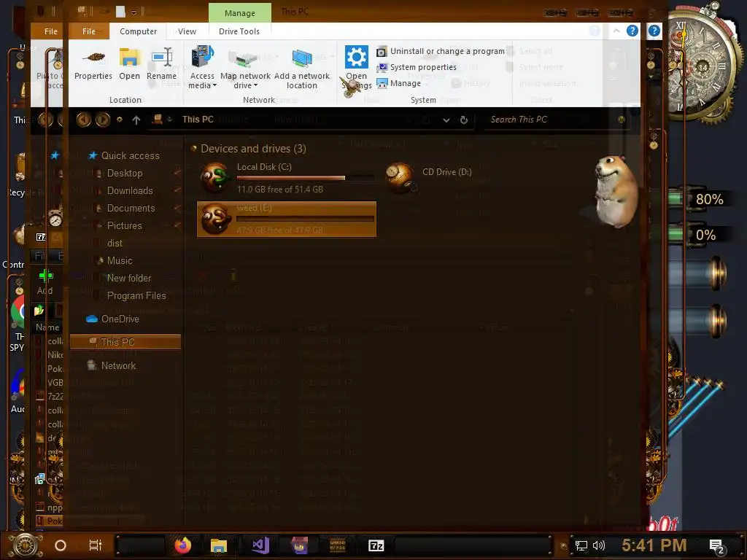Click the steampunk Start button

pos(26,545)
